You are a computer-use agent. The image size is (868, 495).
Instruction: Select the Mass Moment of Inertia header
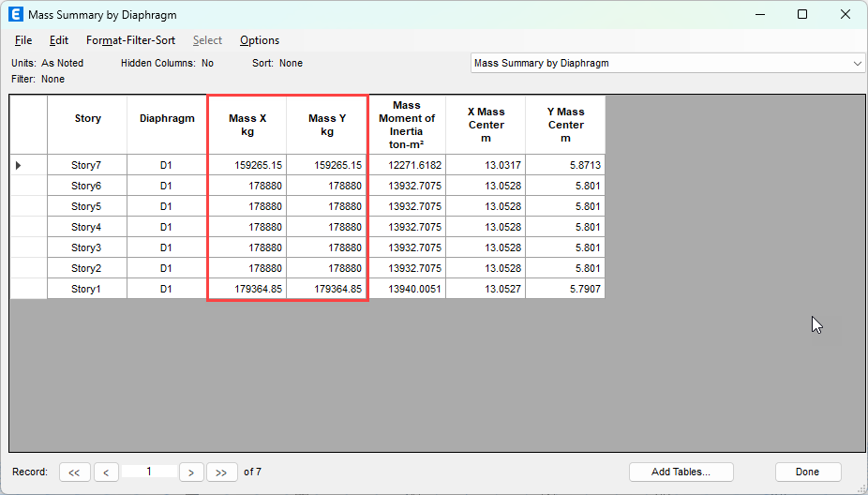(x=407, y=125)
